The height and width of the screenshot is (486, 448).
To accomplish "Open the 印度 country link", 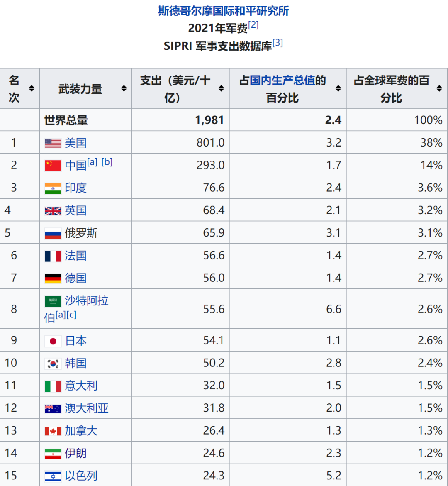I will [75, 188].
